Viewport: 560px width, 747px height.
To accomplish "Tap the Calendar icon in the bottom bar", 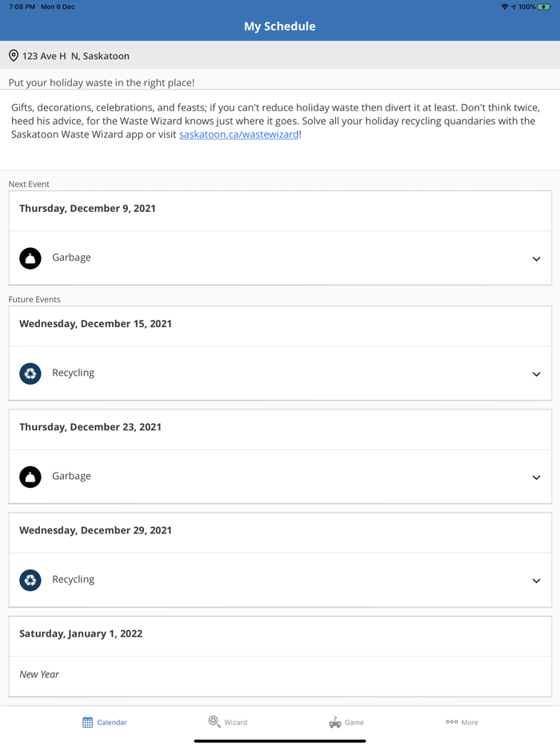I will tap(88, 722).
